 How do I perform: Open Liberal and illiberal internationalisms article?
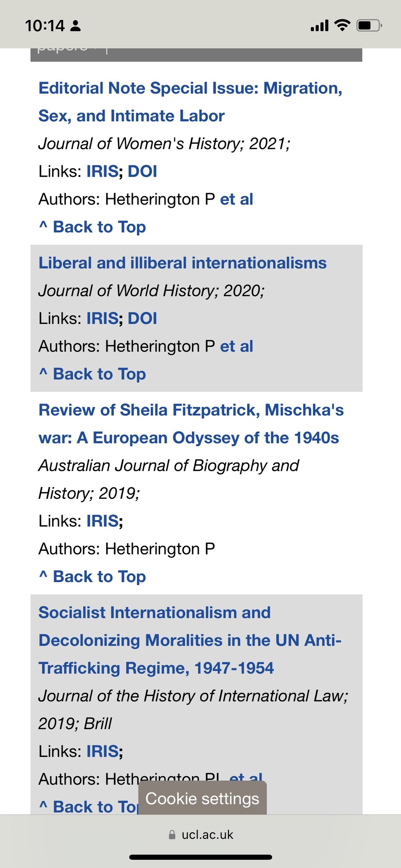(x=182, y=263)
